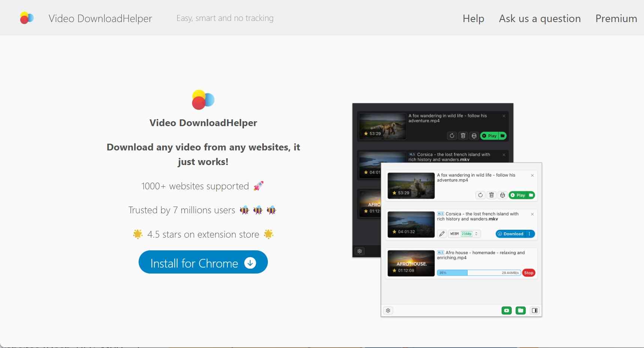
Task: Click the settings gear in light panel footer
Action: (388, 311)
